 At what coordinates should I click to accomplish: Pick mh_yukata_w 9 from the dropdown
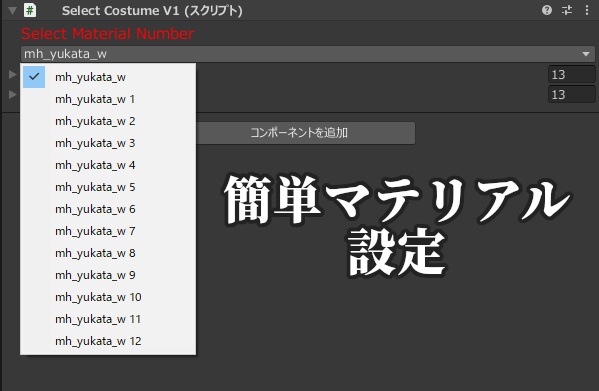(x=108, y=275)
